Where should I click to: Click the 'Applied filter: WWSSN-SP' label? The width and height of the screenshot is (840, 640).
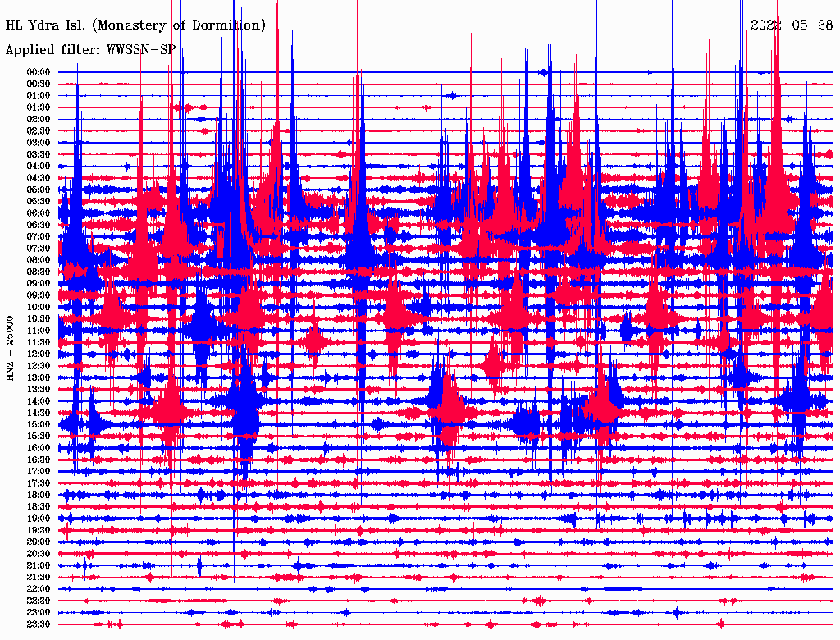tap(90, 50)
